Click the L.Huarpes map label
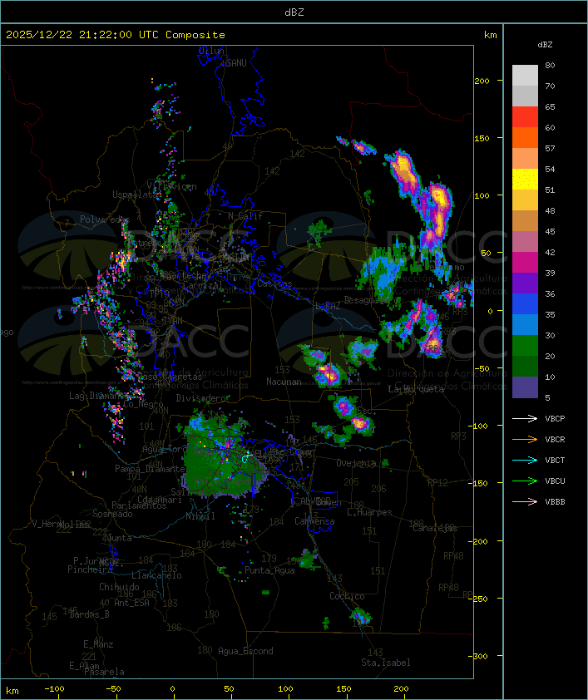This screenshot has width=588, height=700. point(369,512)
